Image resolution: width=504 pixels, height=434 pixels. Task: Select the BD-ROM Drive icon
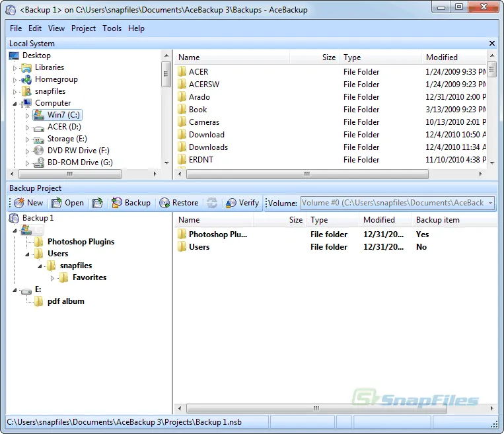pyautogui.click(x=38, y=163)
